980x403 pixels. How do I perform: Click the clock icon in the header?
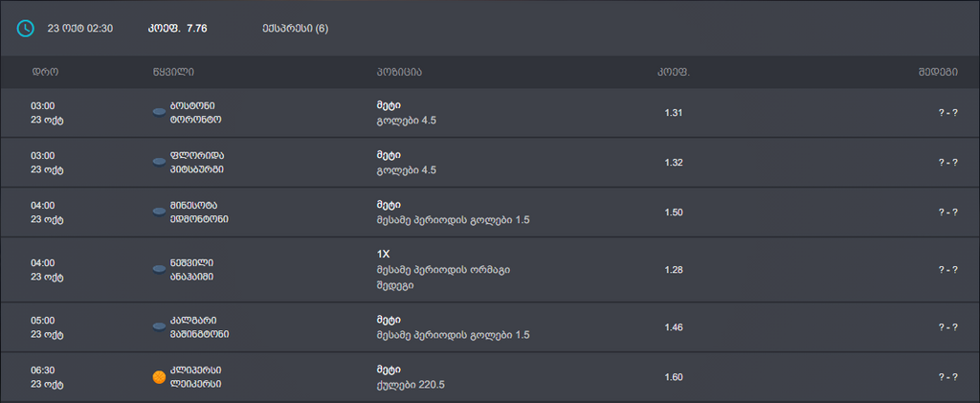(25, 28)
